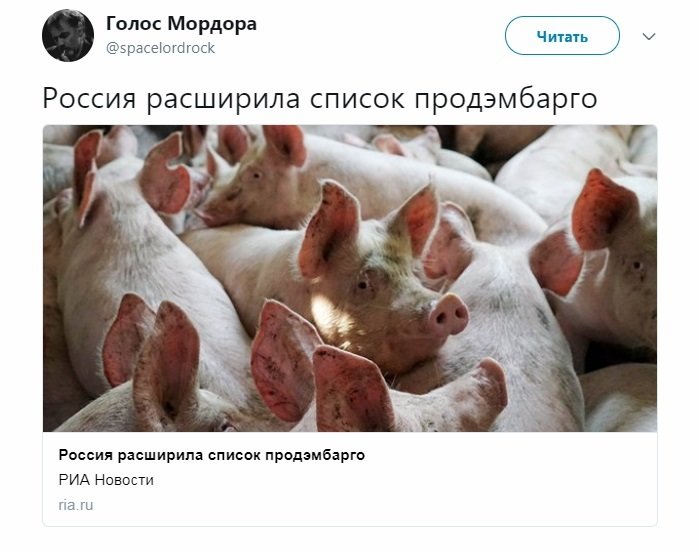Click the word Новости in the card source line

pyautogui.click(x=124, y=480)
